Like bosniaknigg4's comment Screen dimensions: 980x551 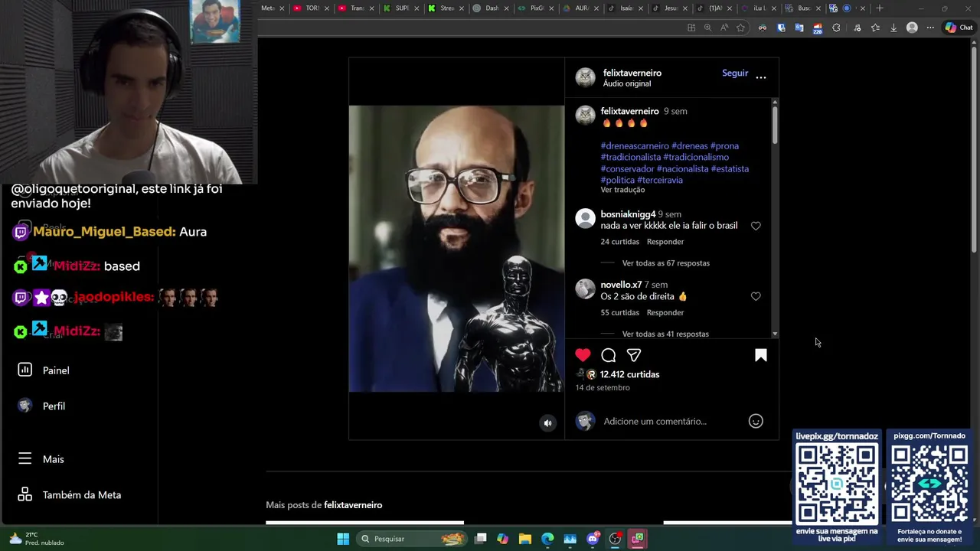(756, 226)
